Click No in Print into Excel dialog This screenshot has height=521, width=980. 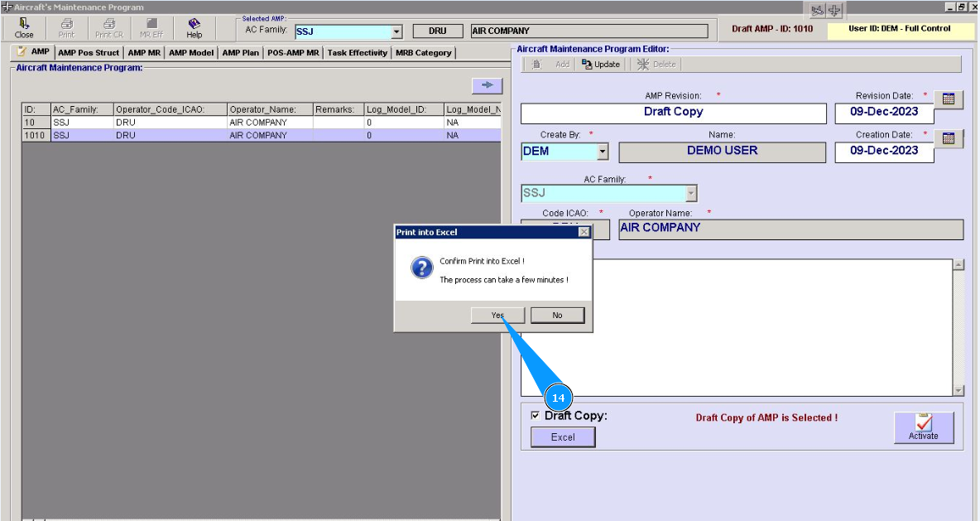558,316
